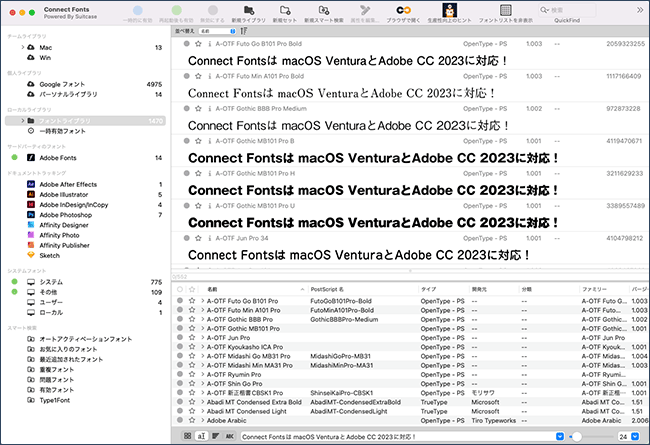650x445 pixels.
Task: Toggle activation dot for A-OTF Gothic BBB Pro Medium preview
Action: click(187, 108)
